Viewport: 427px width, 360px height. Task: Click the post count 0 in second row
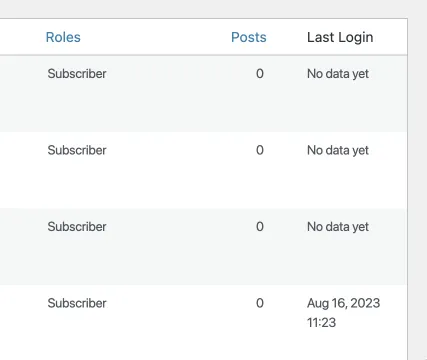(260, 150)
